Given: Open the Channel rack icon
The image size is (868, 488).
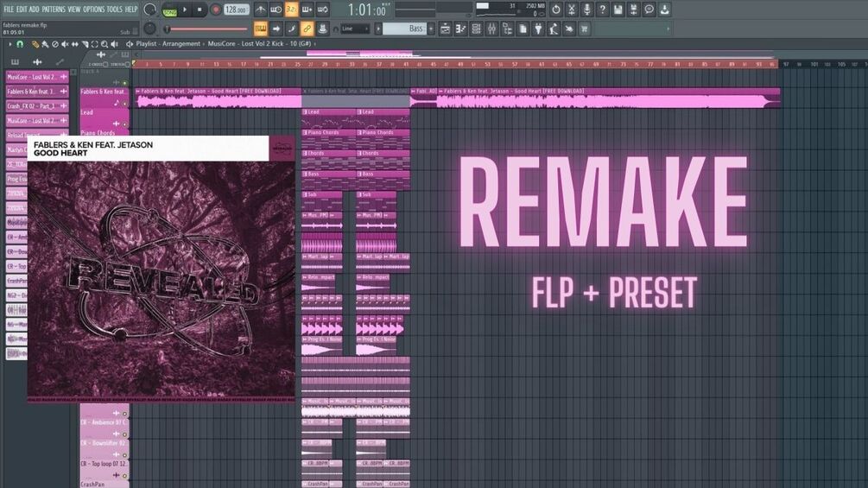Looking at the screenshot, I should pos(476,29).
